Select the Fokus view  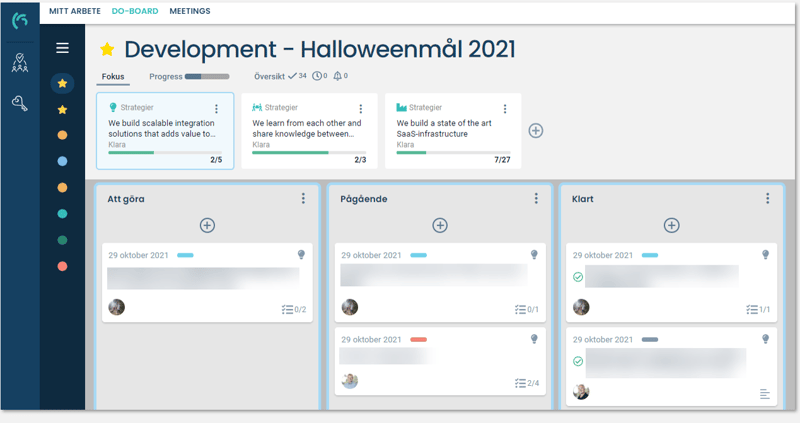click(x=113, y=76)
